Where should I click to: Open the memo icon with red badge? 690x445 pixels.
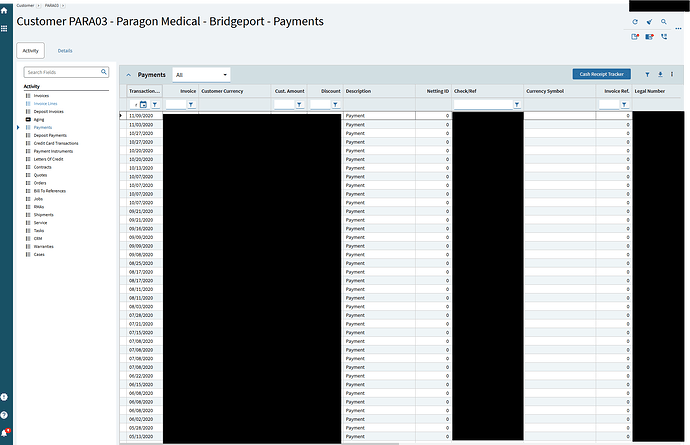(x=649, y=37)
